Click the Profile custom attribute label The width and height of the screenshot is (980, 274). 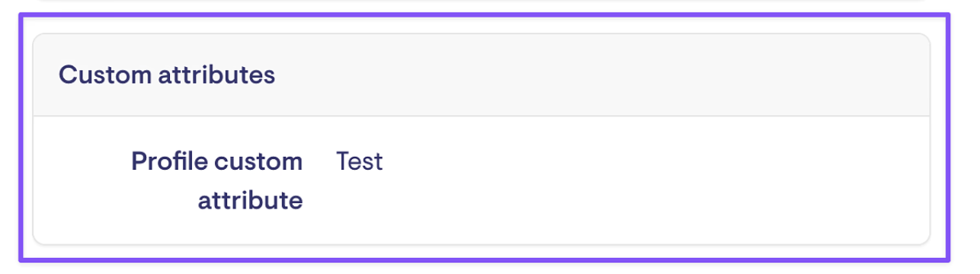pyautogui.click(x=217, y=181)
